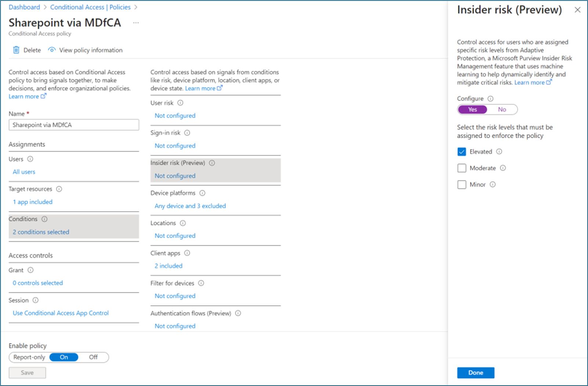This screenshot has width=588, height=386.
Task: Click info icon next to Insider risk (Preview)
Action: tap(212, 163)
